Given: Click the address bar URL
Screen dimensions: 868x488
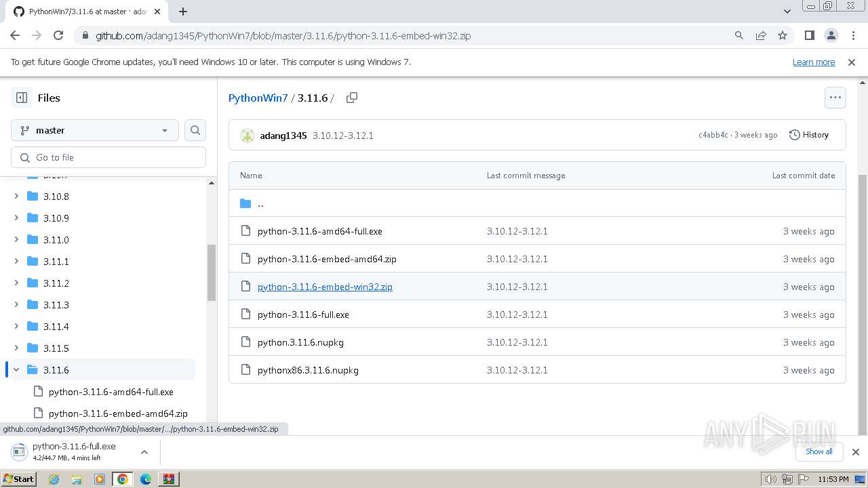Looking at the screenshot, I should coord(283,35).
